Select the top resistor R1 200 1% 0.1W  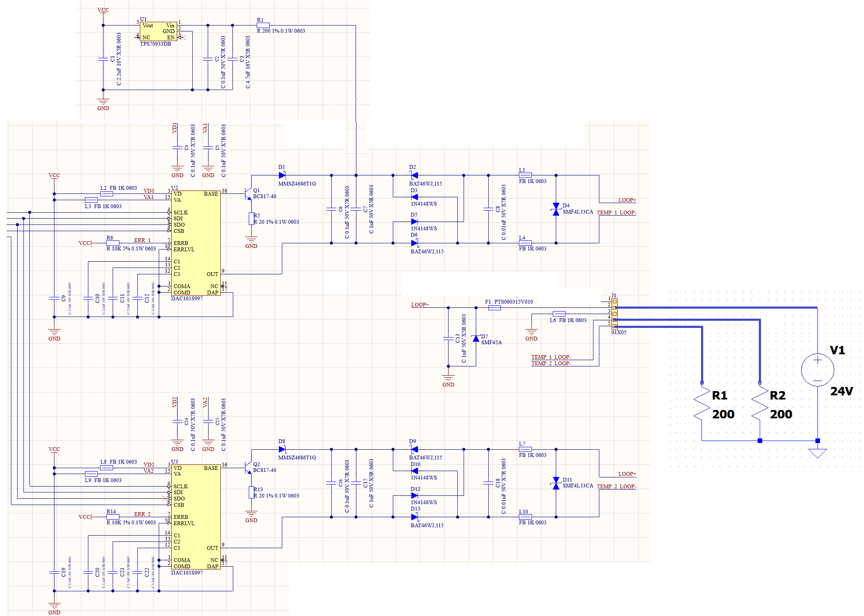coord(263,25)
